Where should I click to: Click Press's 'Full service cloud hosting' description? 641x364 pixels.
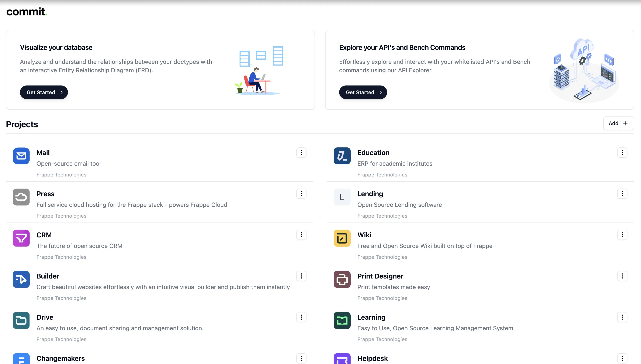132,205
